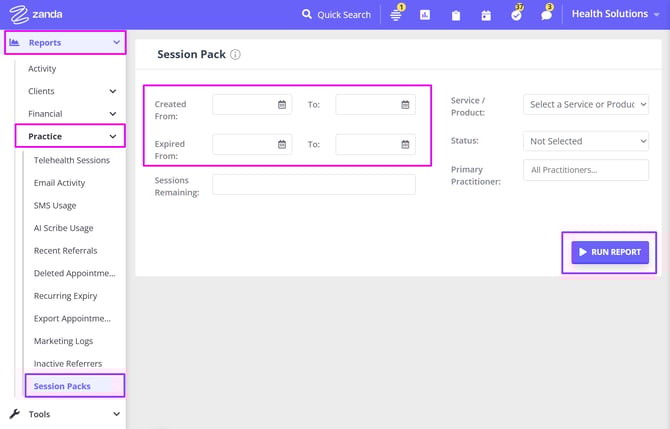This screenshot has width=670, height=429.
Task: Open the Status dropdown
Action: 585,141
